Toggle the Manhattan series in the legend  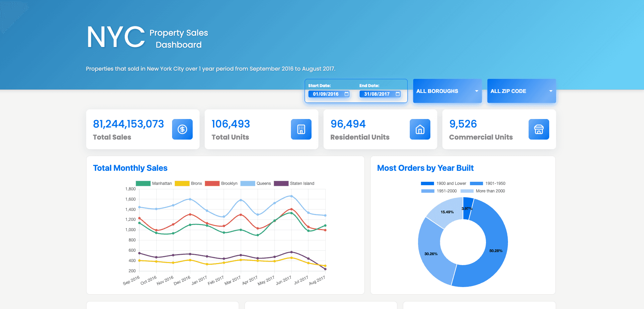[x=162, y=183]
